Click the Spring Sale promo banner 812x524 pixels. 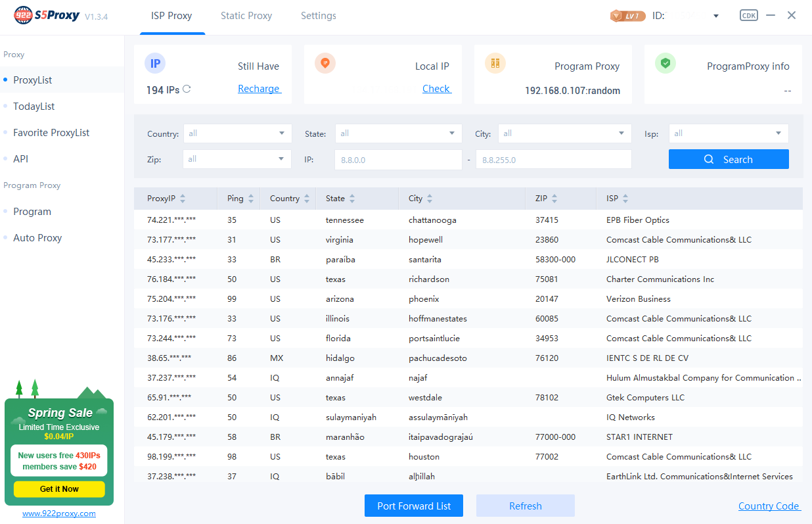click(x=59, y=442)
